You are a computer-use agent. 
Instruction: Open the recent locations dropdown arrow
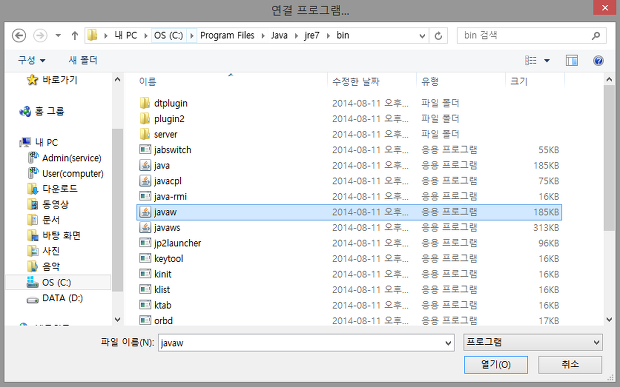coord(58,36)
